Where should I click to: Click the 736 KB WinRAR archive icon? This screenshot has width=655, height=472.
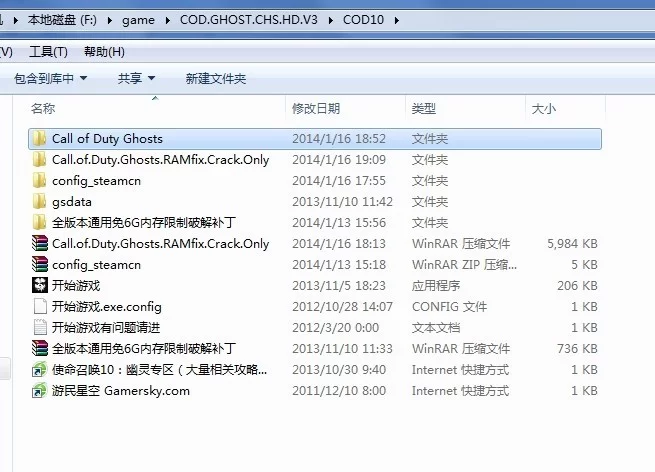click(x=40, y=348)
